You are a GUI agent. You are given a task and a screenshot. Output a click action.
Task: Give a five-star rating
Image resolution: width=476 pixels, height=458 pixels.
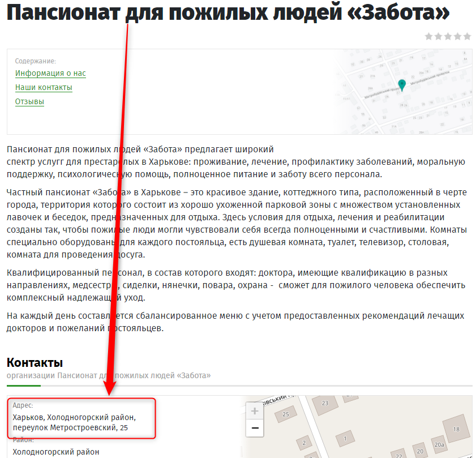click(x=467, y=36)
